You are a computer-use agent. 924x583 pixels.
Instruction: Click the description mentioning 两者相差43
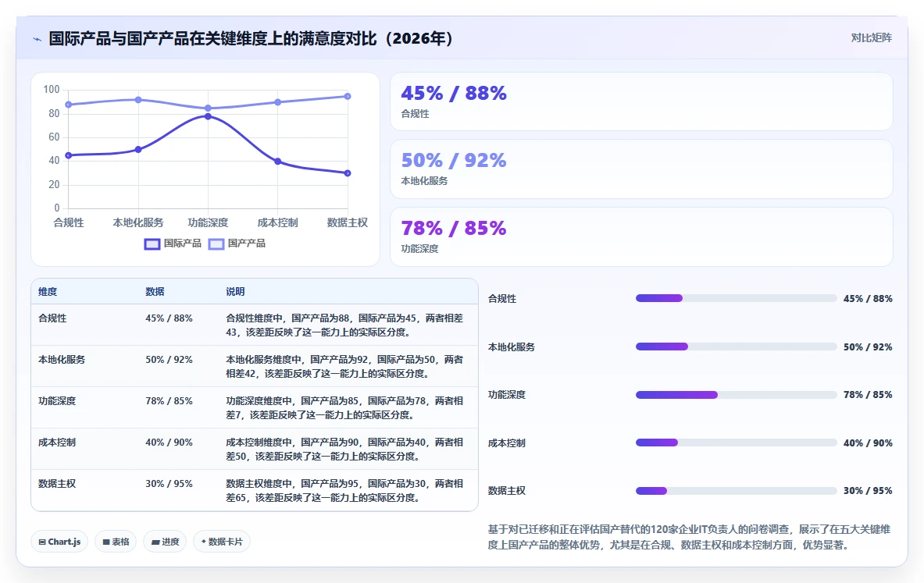344,325
